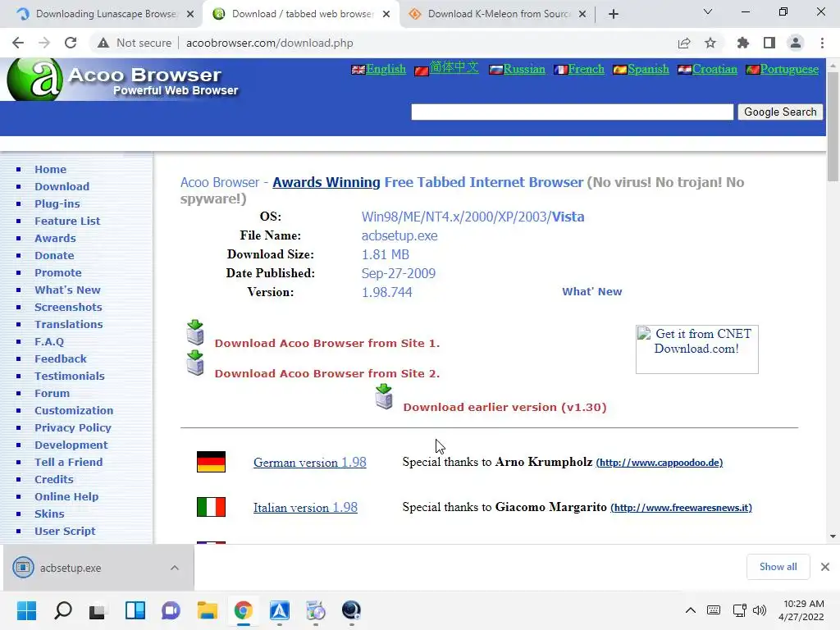Open Widgets from the taskbar

click(135, 610)
